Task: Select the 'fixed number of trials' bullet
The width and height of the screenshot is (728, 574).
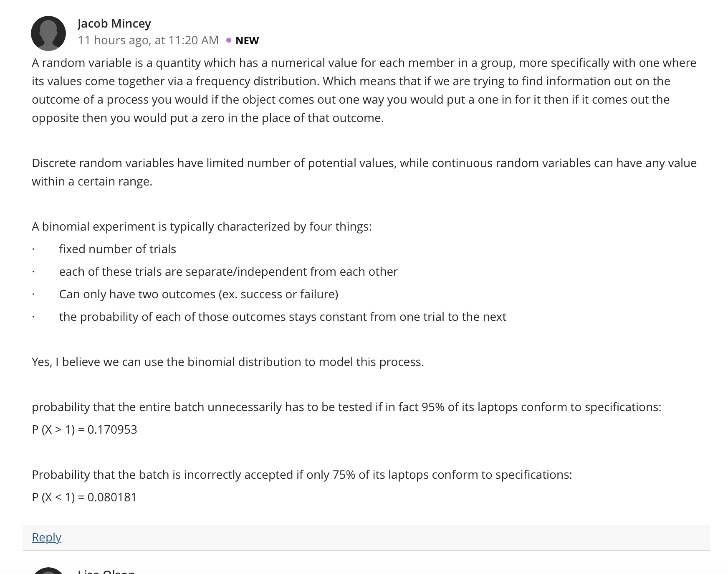Action: pos(118,249)
